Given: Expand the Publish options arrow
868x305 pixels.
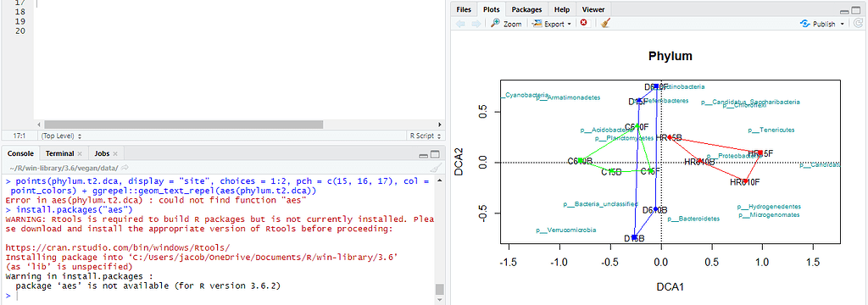Looking at the screenshot, I should [x=842, y=25].
